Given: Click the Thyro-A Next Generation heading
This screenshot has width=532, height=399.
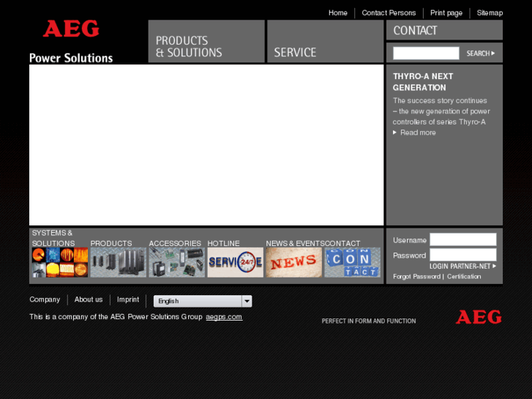Looking at the screenshot, I should [423, 82].
